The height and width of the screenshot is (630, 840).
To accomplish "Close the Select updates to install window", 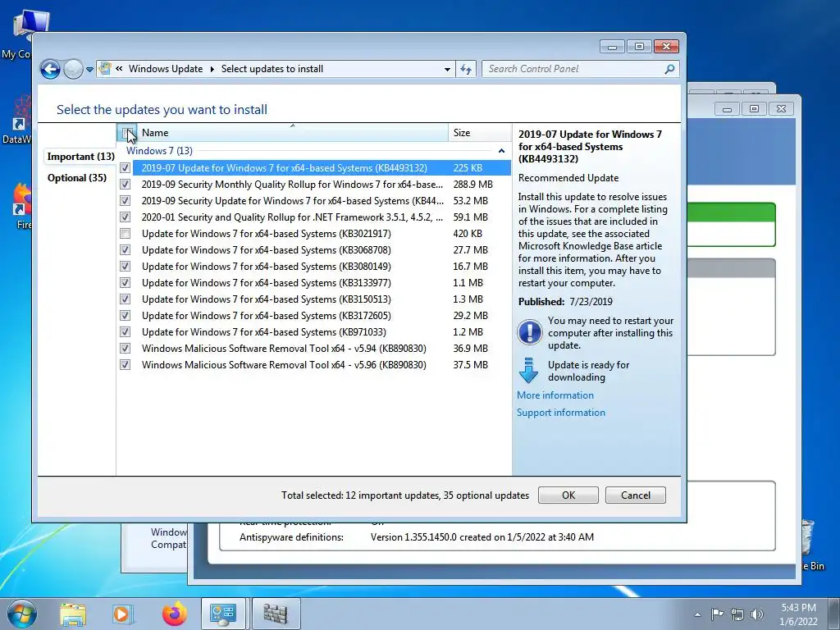I will (666, 47).
